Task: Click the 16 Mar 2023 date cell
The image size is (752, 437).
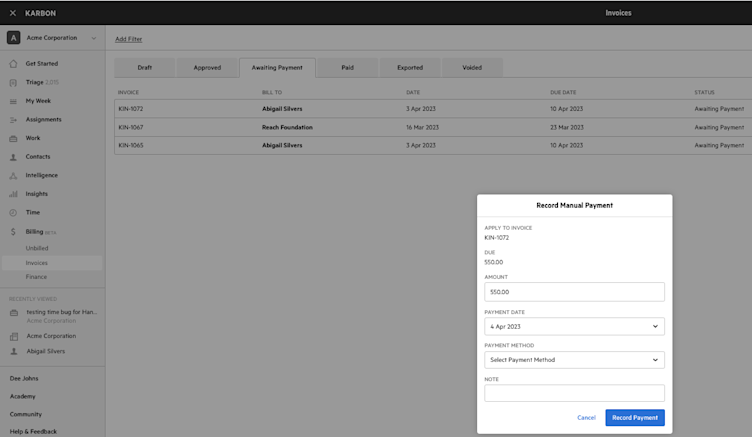Action: 423,127
